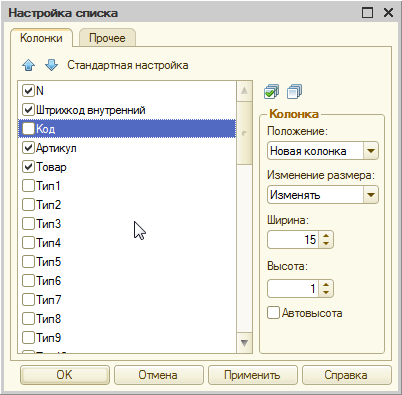Screen dimensions: 402x395
Task: Enable the Тип2 checkbox
Action: (28, 205)
